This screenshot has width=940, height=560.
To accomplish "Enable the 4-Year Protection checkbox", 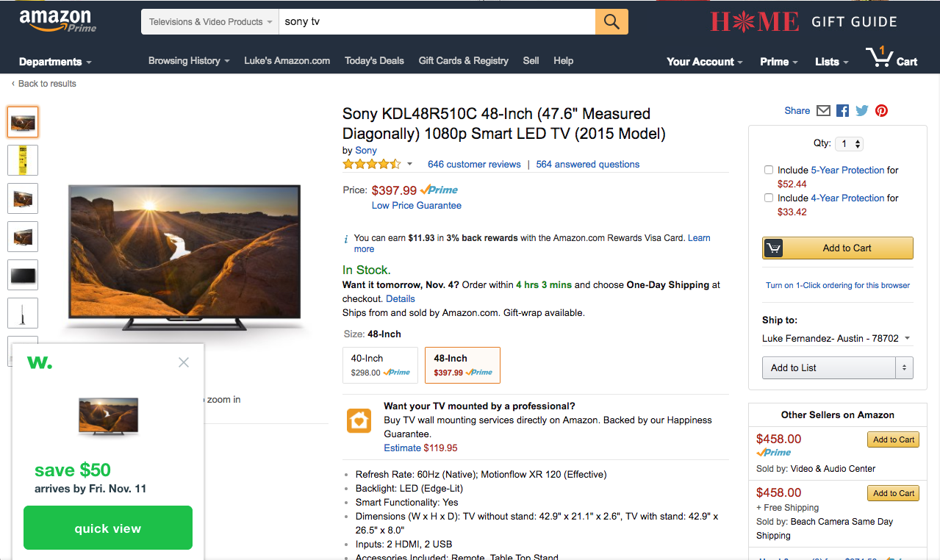I will (x=769, y=198).
